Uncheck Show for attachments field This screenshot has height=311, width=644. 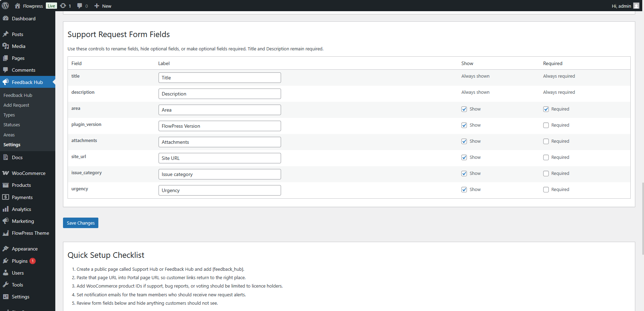click(x=464, y=141)
